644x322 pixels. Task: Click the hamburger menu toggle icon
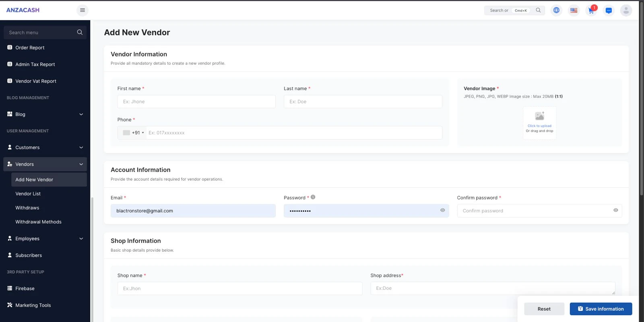tap(82, 10)
